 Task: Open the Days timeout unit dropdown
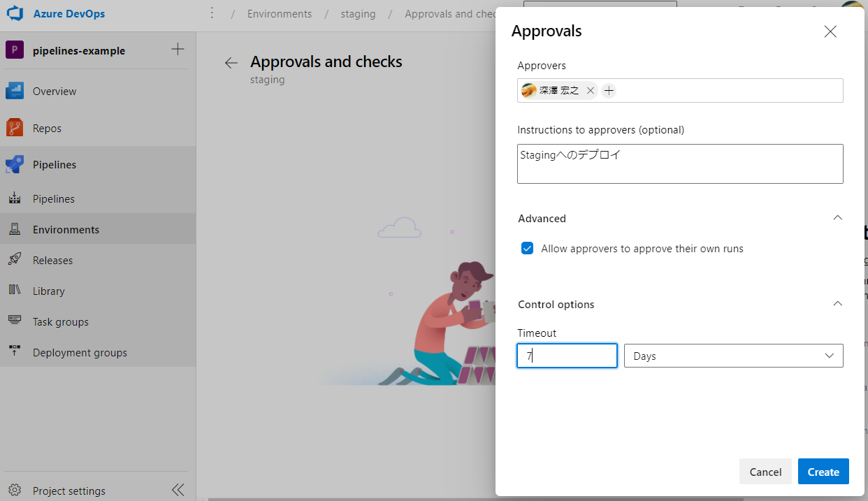pos(733,356)
